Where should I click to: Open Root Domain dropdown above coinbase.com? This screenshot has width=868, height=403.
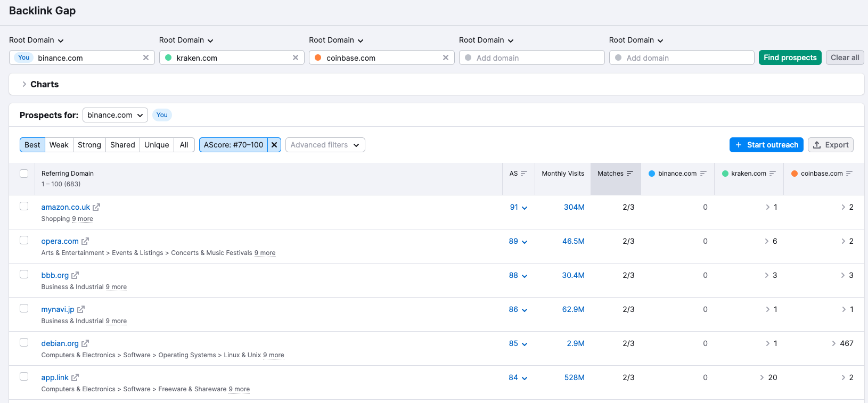336,40
